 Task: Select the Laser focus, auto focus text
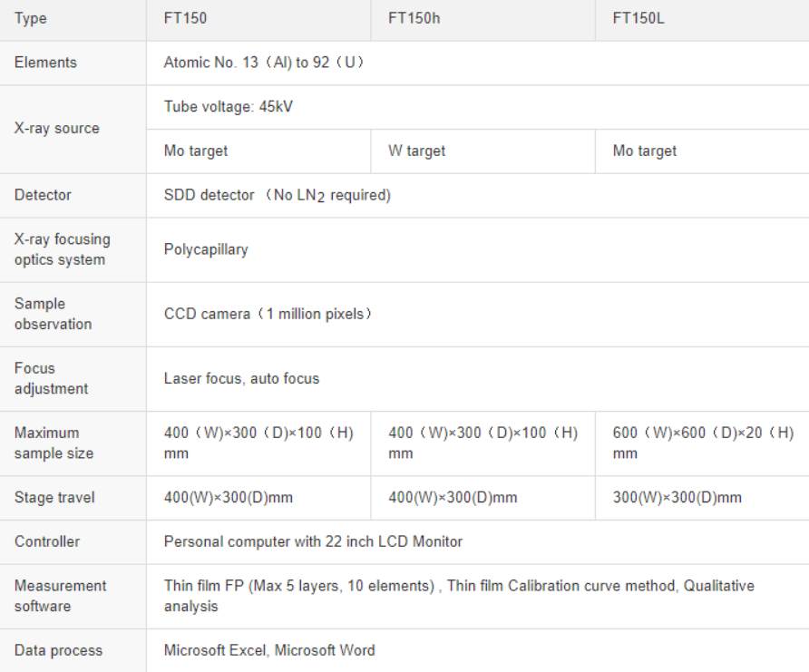click(241, 378)
